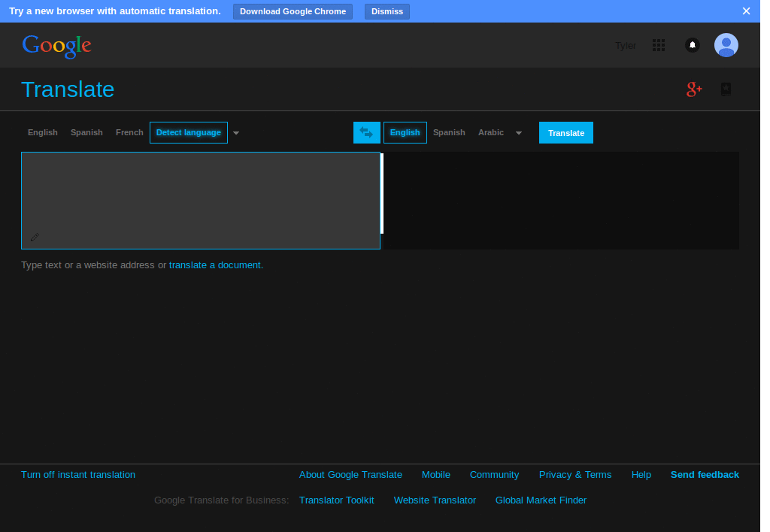Image resolution: width=770 pixels, height=532 pixels.
Task: Click the handwriting pencil icon
Action: [35, 237]
